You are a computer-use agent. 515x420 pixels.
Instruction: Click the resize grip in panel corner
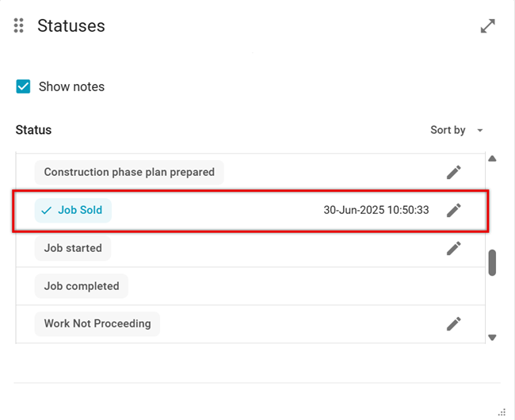pyautogui.click(x=501, y=411)
